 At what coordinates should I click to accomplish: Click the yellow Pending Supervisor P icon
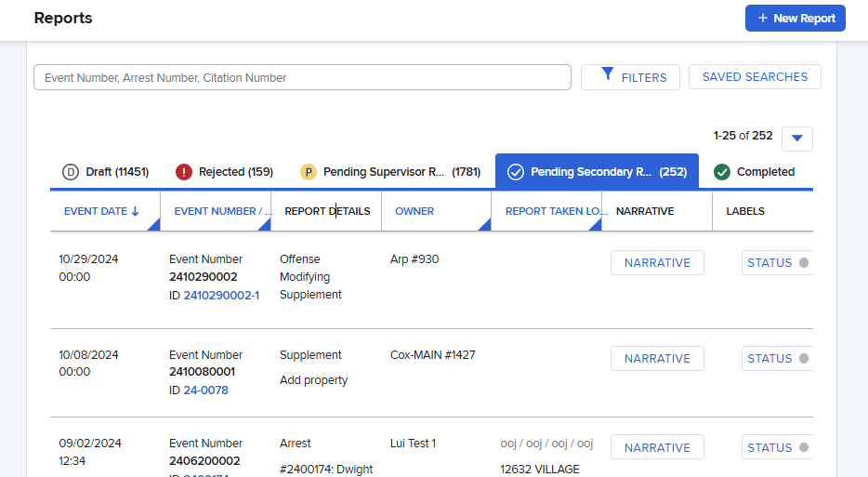[x=309, y=172]
